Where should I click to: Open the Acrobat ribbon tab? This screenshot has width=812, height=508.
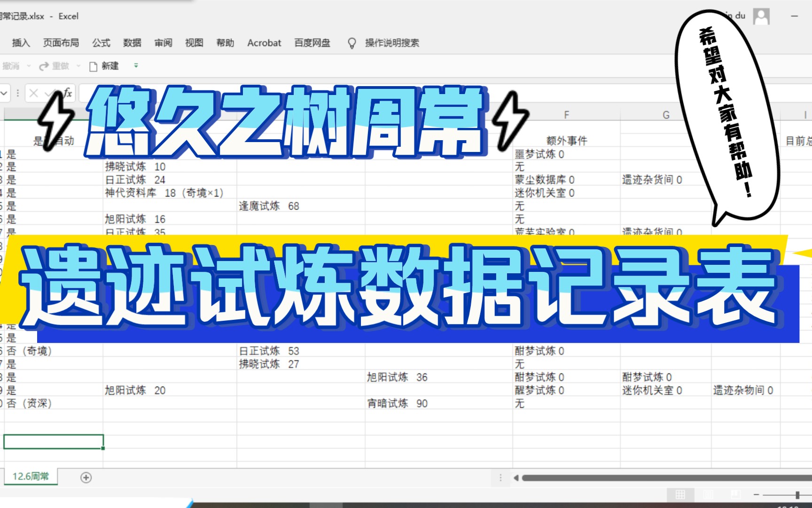pyautogui.click(x=264, y=43)
